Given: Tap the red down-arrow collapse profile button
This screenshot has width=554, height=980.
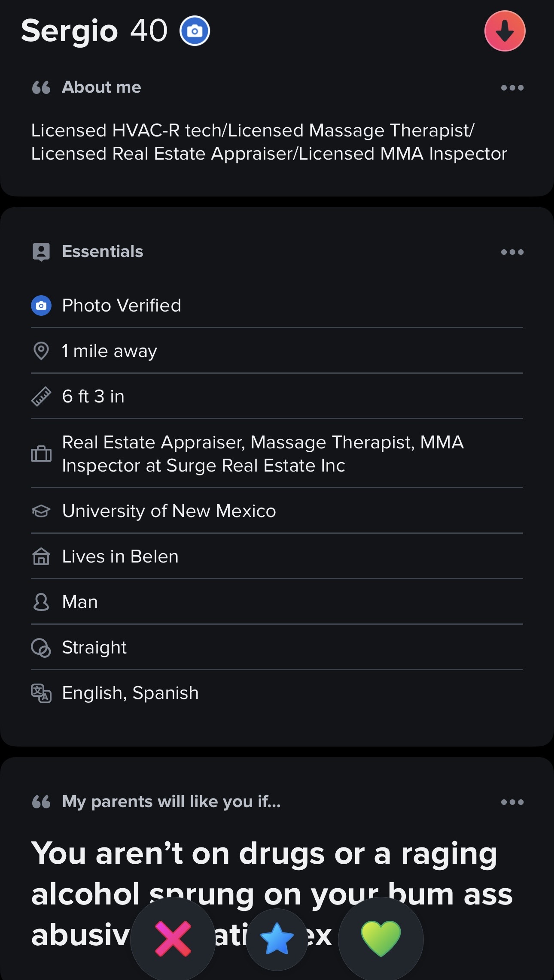Looking at the screenshot, I should pyautogui.click(x=505, y=31).
